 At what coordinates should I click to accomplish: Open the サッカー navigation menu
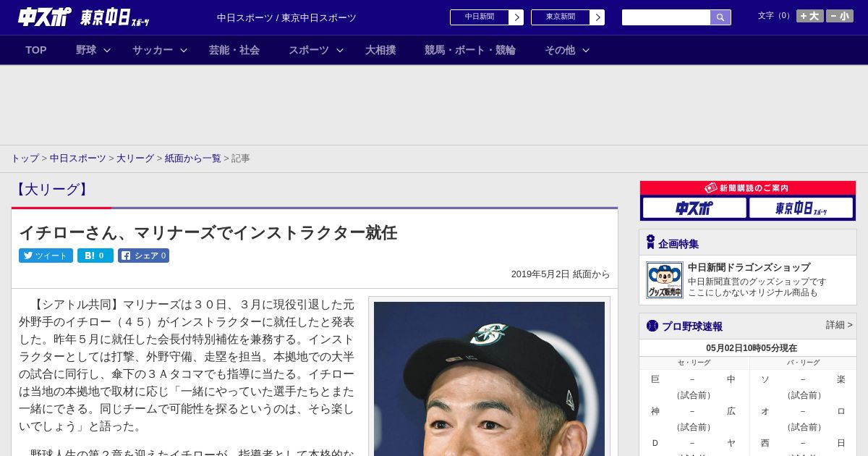click(x=153, y=50)
